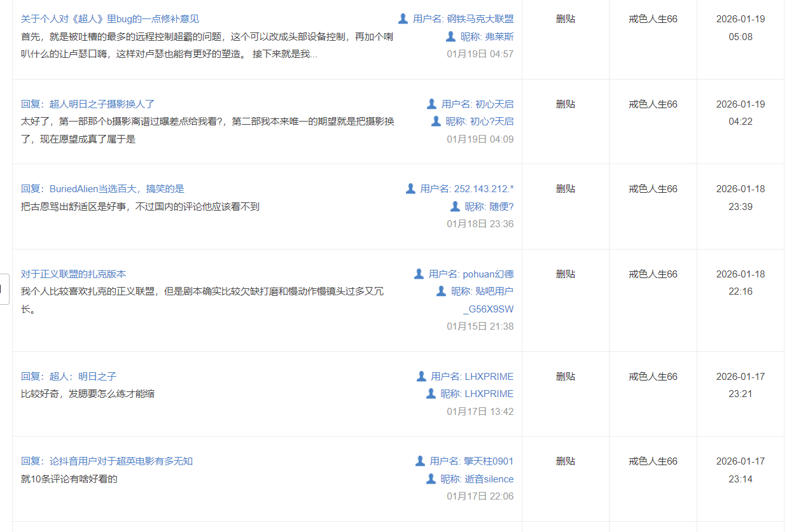
Task: Click the person icon beside 昵称 随便?
Action: click(455, 206)
